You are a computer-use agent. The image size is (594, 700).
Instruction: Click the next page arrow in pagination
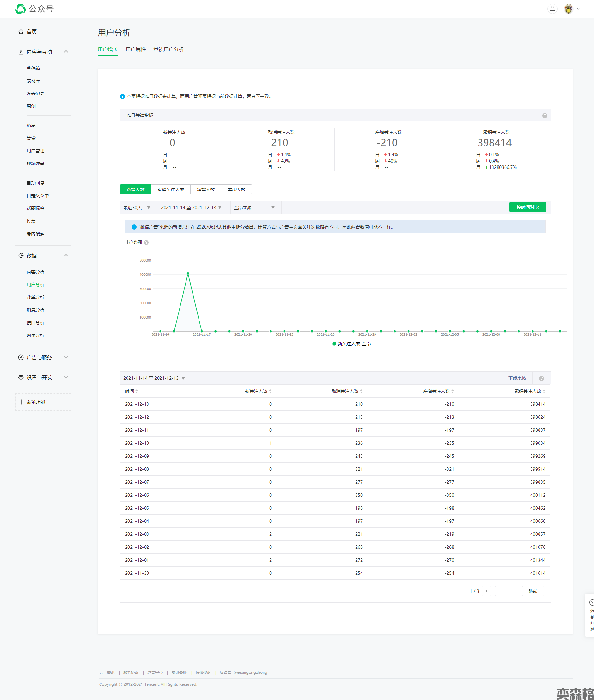pos(486,591)
